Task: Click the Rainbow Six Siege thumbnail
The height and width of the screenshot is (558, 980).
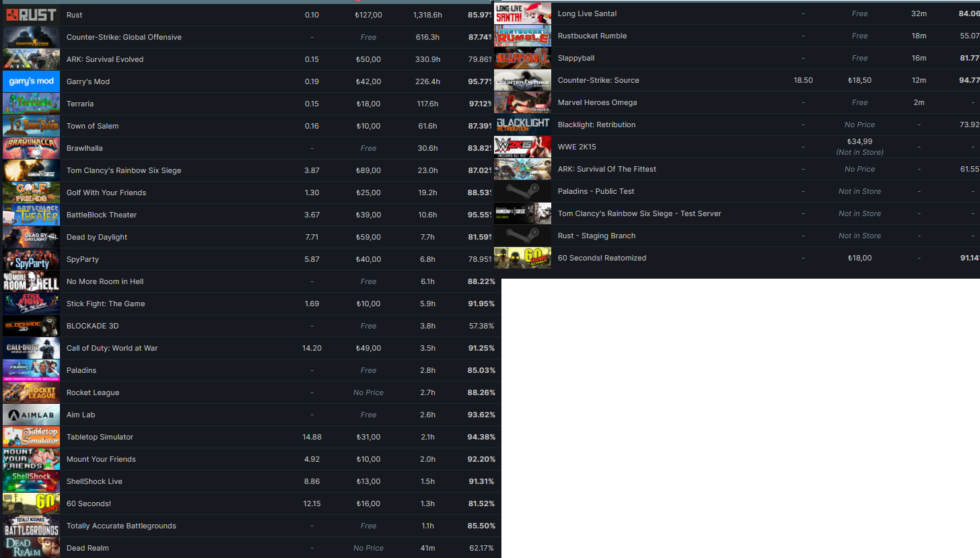Action: (x=31, y=170)
